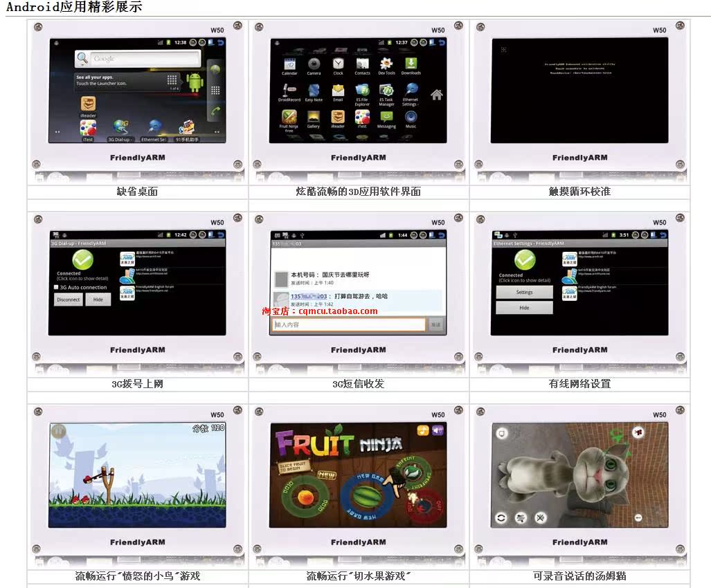Click the back arrow in the 3G SMS status bar
This screenshot has height=588, width=711.
tap(442, 235)
